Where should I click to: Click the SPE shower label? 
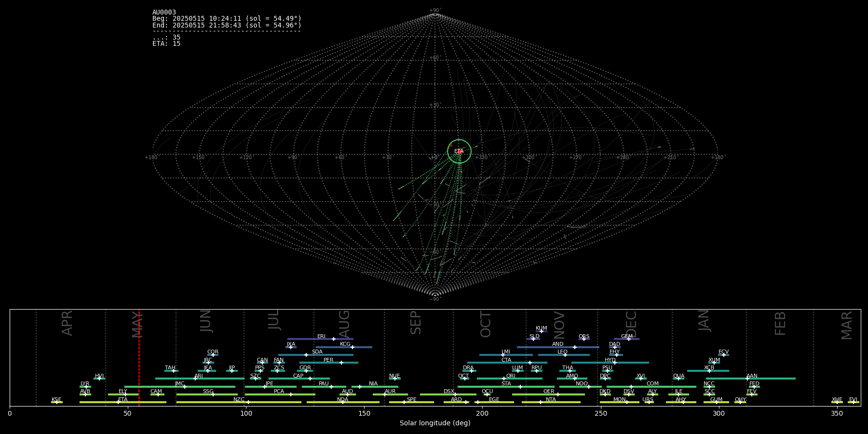point(411,400)
